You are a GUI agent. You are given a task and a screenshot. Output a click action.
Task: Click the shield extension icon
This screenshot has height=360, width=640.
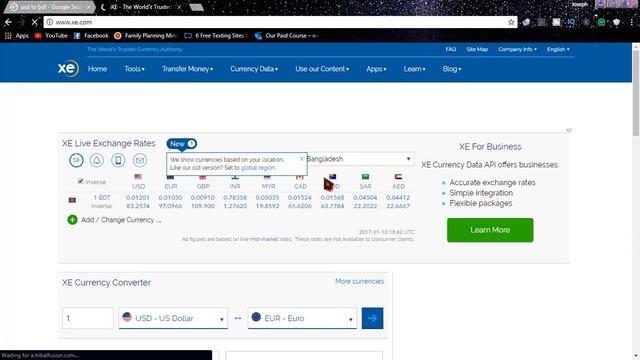[x=616, y=22]
